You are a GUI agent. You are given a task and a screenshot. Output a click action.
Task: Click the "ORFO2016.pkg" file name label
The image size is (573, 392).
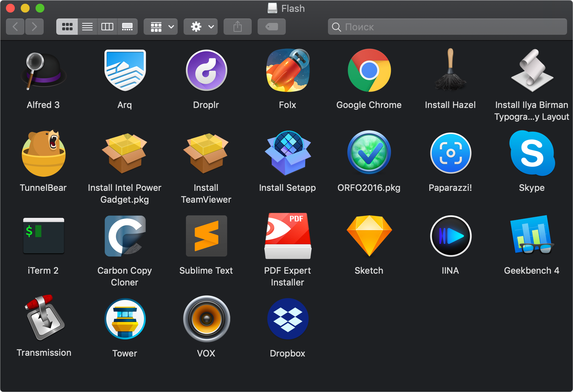(x=369, y=188)
